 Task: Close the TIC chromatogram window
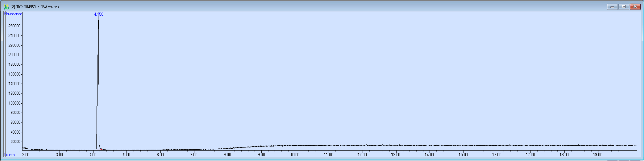pyautogui.click(x=635, y=7)
